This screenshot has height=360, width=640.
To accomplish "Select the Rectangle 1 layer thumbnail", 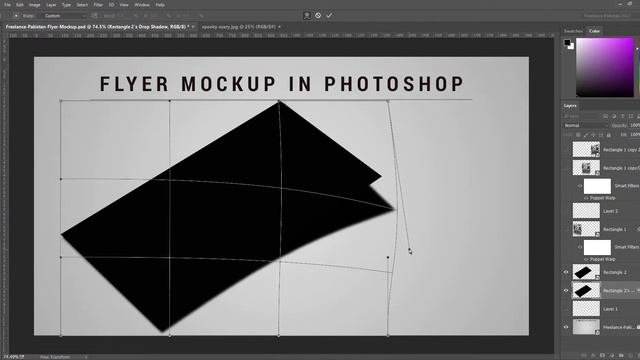I will (586, 229).
